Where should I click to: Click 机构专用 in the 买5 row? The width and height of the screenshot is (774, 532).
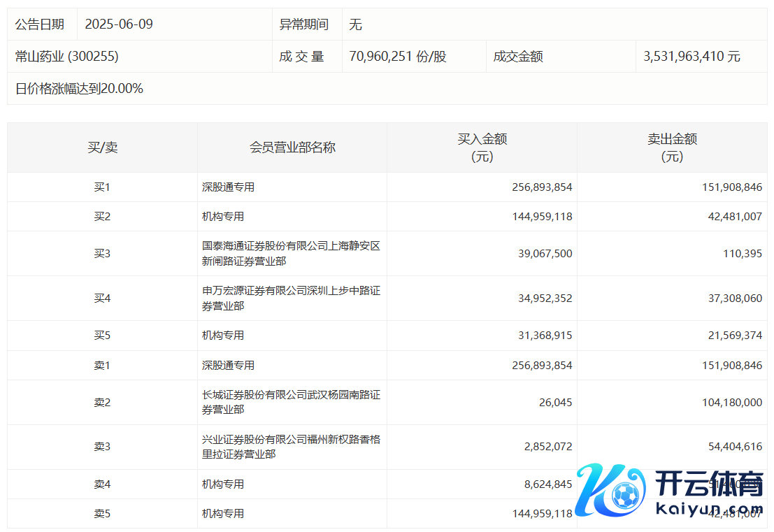[223, 336]
